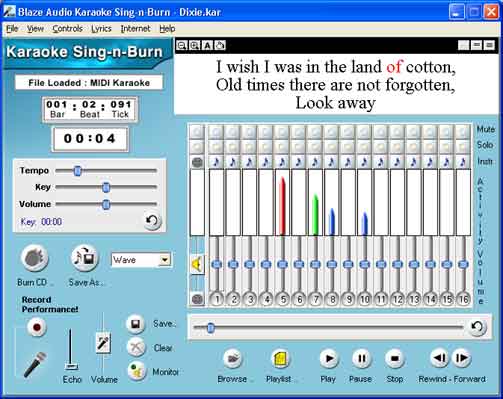Click the zoom-out lyrics icon
The height and width of the screenshot is (399, 503).
[x=182, y=45]
